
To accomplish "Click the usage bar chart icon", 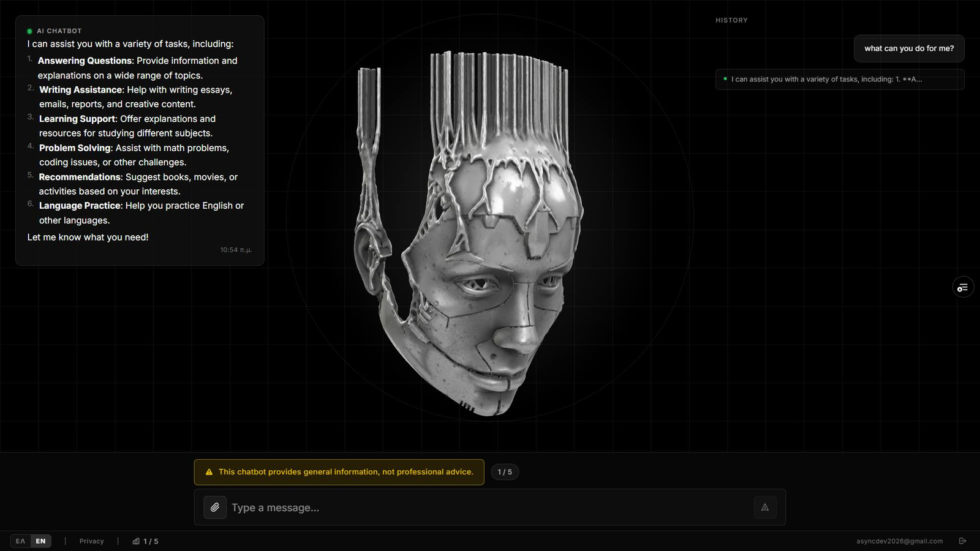I will 136,541.
